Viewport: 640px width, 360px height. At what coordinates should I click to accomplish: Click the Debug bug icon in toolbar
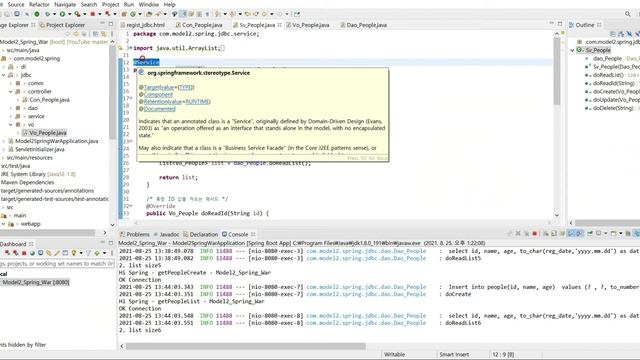pos(47,14)
